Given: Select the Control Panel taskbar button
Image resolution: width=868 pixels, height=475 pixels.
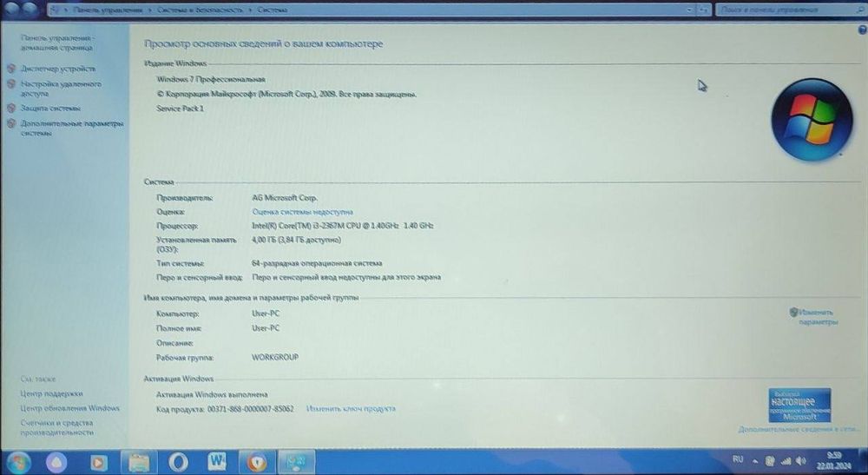Looking at the screenshot, I should (296, 462).
